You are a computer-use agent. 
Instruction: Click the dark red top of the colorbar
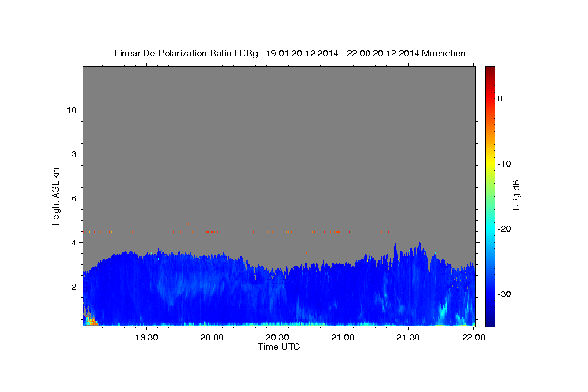tap(490, 70)
